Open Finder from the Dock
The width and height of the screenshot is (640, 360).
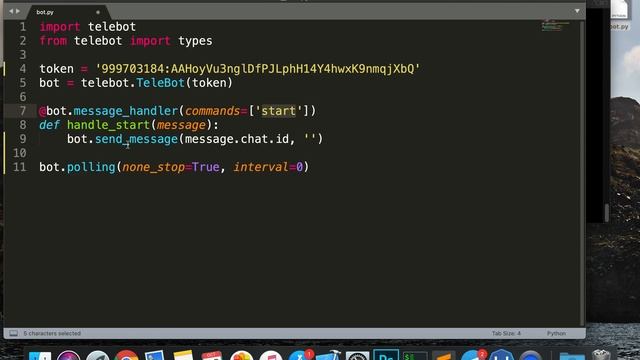coord(40,355)
